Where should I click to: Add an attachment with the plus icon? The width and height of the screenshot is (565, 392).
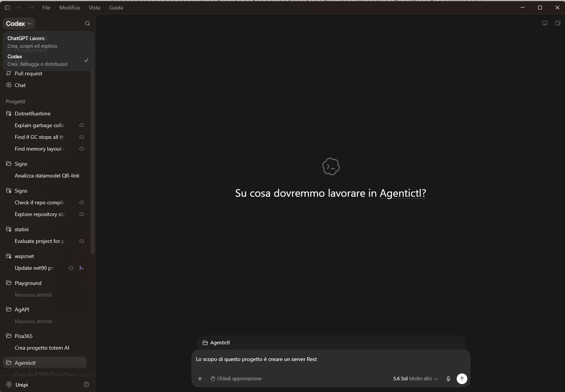coord(200,379)
